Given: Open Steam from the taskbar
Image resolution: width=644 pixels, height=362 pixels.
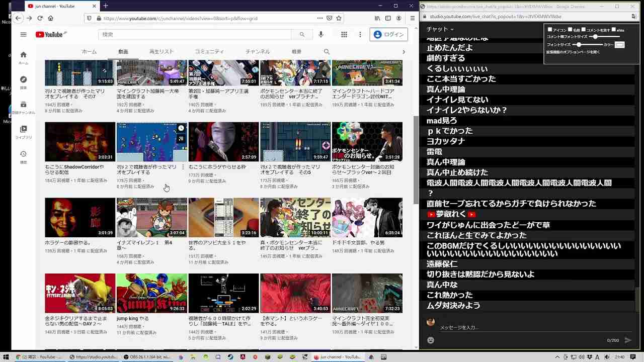Looking at the screenshot, I should pyautogui.click(x=230, y=357).
